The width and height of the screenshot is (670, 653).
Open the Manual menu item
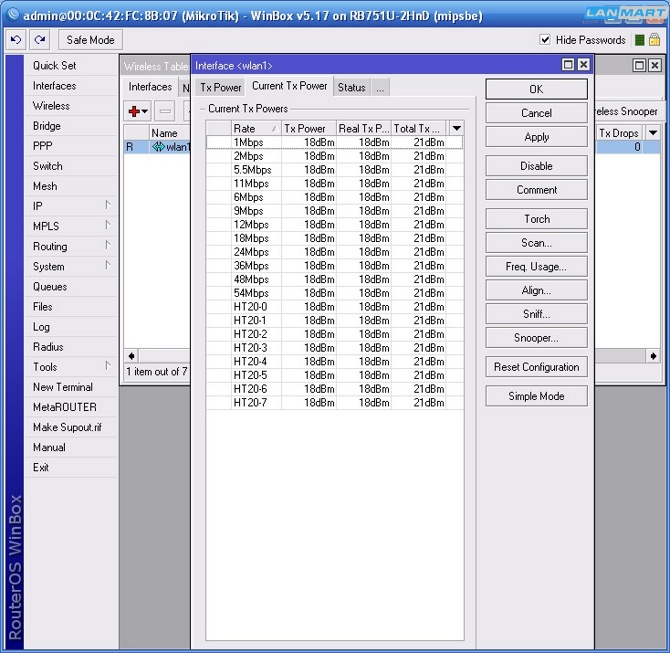71,447
